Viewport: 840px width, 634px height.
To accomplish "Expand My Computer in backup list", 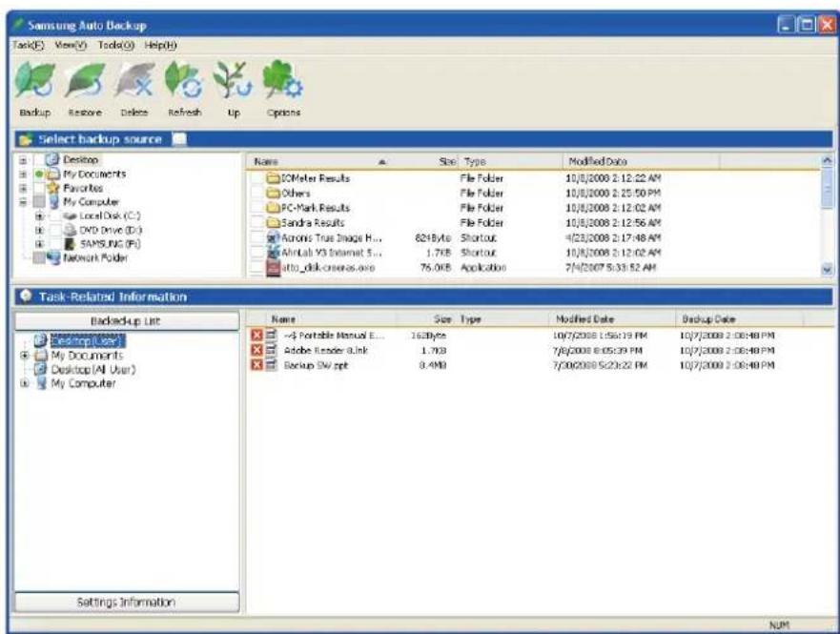I will (x=24, y=383).
